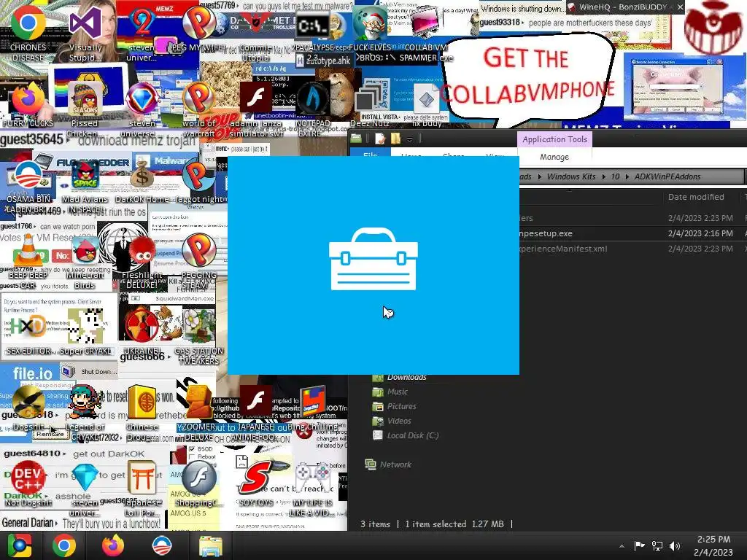This screenshot has width=747, height=560.
Task: Open the Not Dogshit Dev C++ icon
Action: pyautogui.click(x=28, y=484)
